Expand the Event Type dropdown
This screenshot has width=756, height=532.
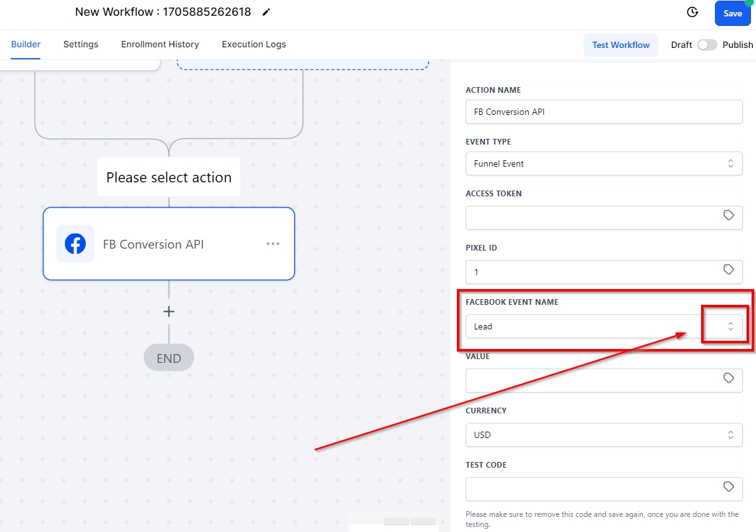pos(730,163)
